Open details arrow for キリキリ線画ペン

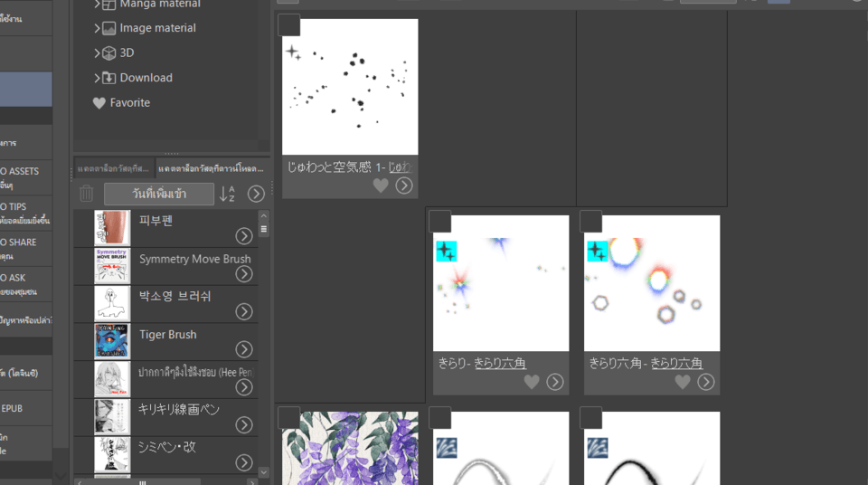pyautogui.click(x=244, y=424)
